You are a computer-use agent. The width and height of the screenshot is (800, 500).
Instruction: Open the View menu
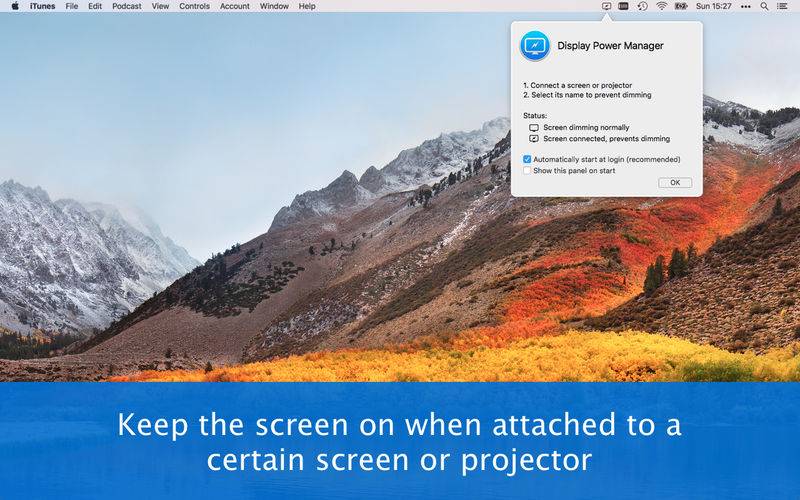point(160,6)
